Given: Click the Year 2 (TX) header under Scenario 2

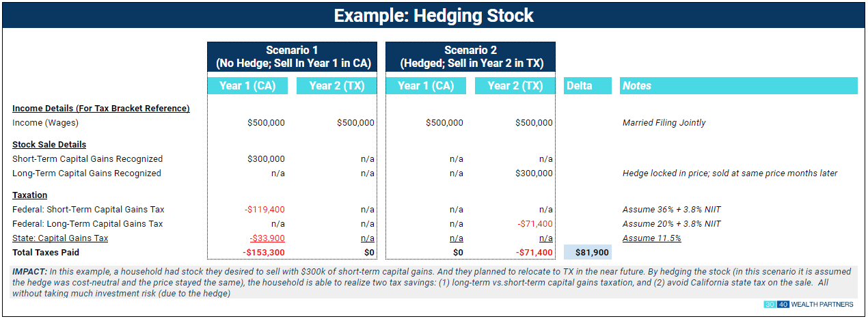Looking at the screenshot, I should point(515,86).
